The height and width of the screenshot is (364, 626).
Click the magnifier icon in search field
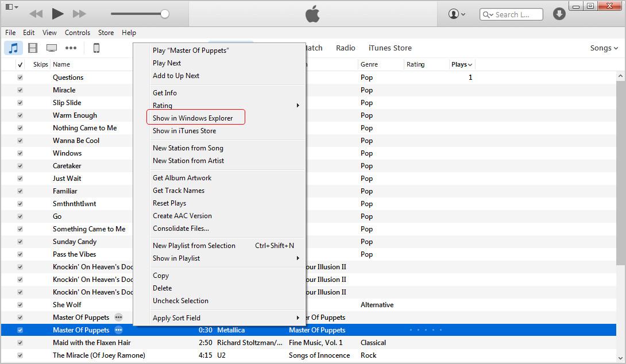488,15
